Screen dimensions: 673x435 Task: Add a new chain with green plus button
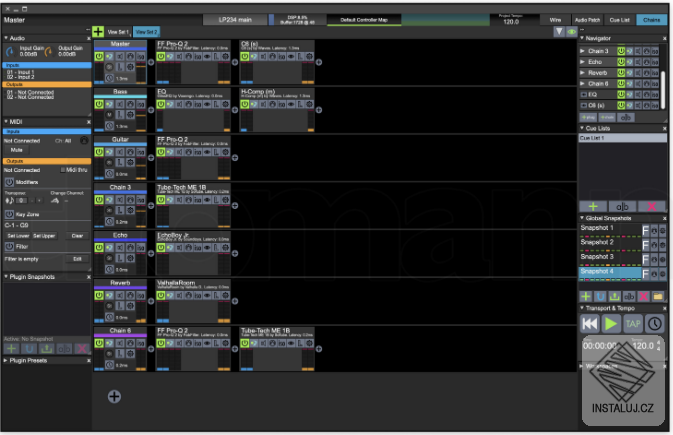(x=98, y=32)
